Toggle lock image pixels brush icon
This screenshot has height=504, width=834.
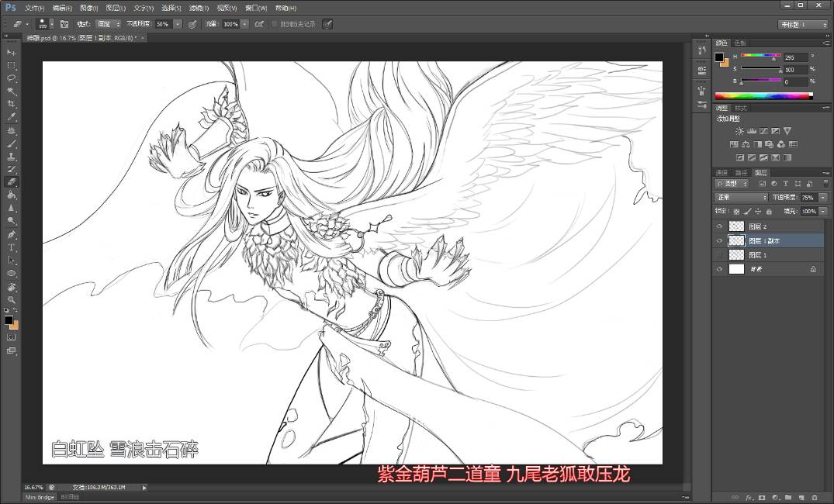pos(747,212)
